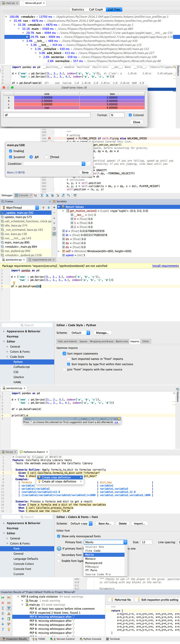Viewport: 180px width, 644px height.
Task: Click the help question mark icon
Action: click(x=3, y=629)
